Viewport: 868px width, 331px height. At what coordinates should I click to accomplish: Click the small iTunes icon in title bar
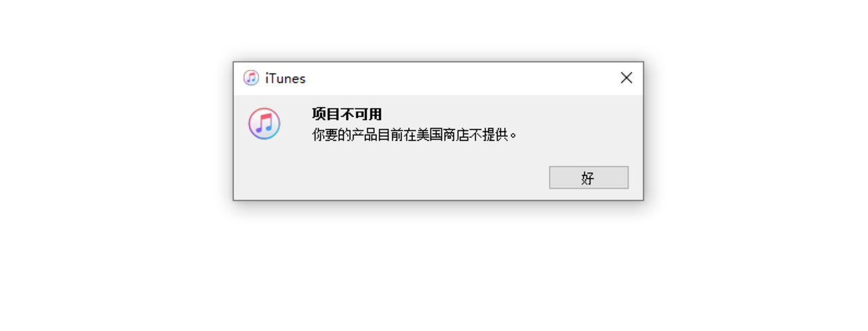pyautogui.click(x=251, y=78)
